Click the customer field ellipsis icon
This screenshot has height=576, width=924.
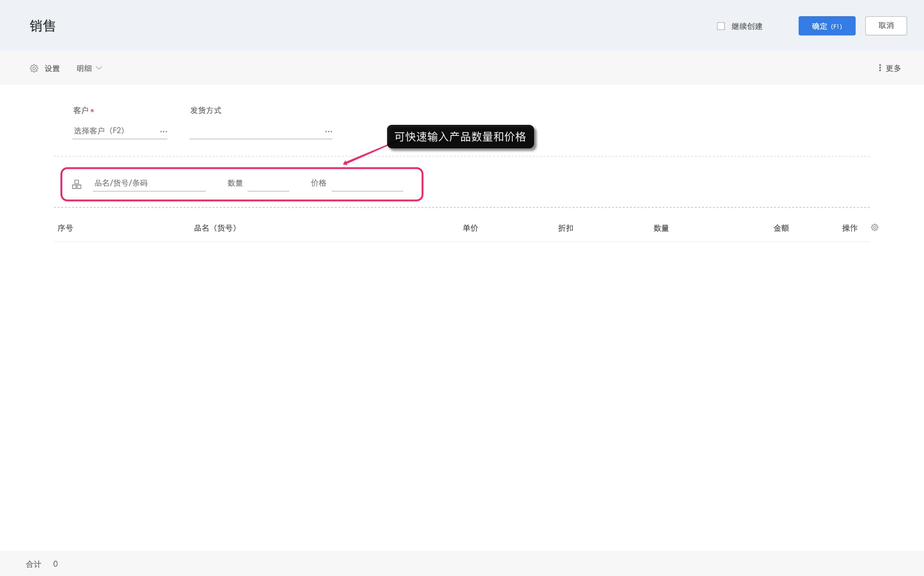tap(164, 132)
